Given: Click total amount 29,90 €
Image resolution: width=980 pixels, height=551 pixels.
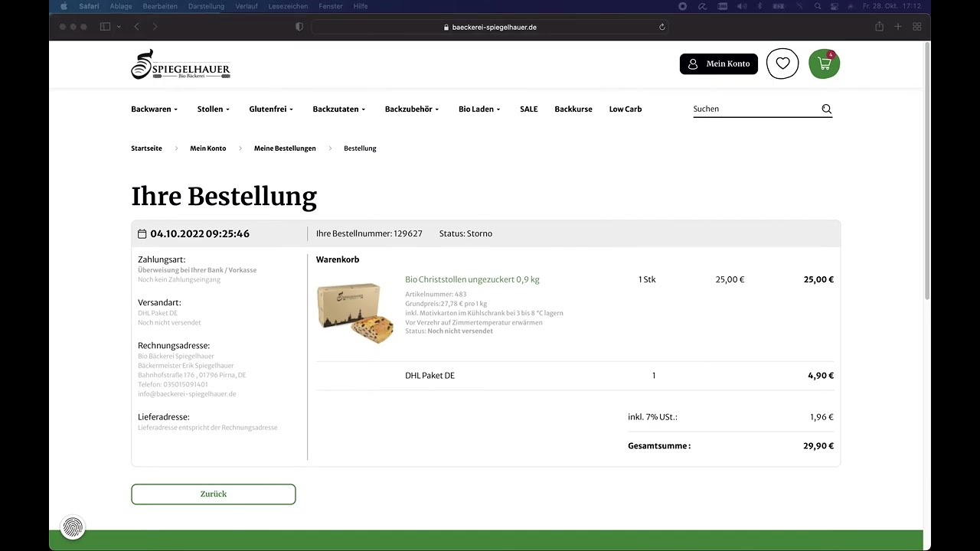Looking at the screenshot, I should [818, 446].
